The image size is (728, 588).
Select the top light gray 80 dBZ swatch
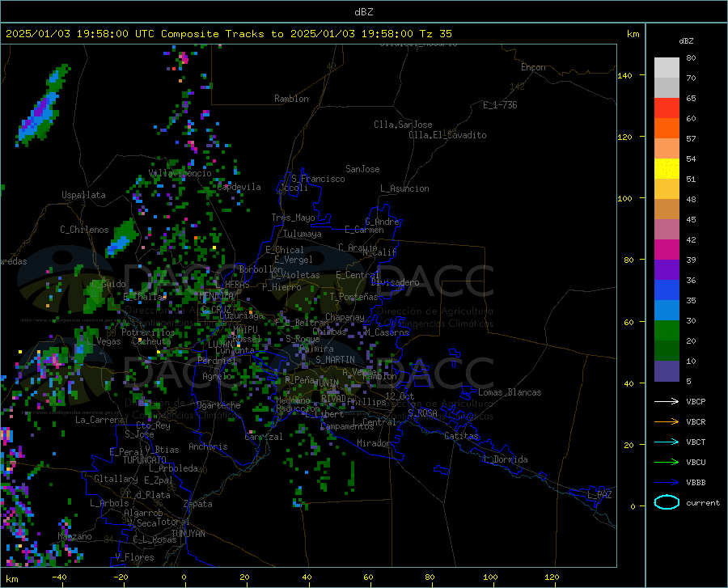(x=667, y=68)
